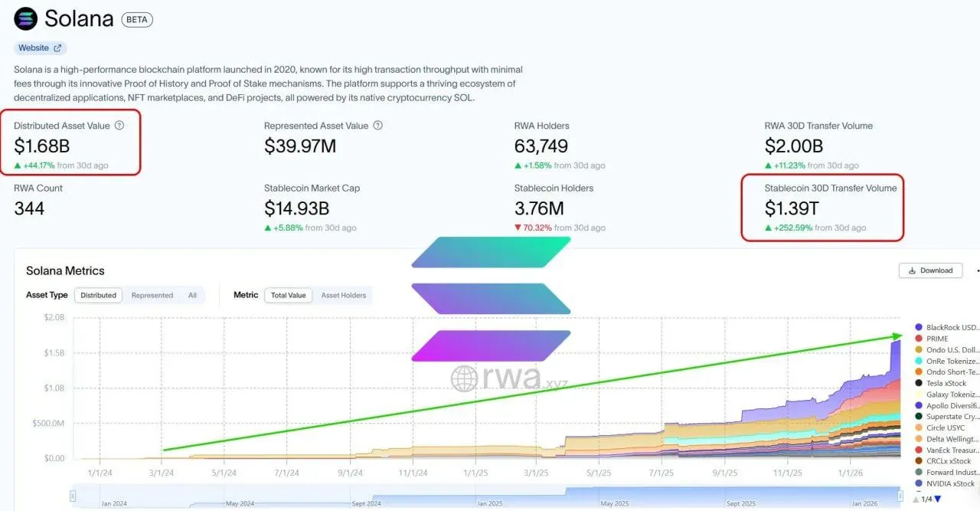The width and height of the screenshot is (980, 511).
Task: Toggle the Tesla xStock legend marker
Action: coord(919,383)
